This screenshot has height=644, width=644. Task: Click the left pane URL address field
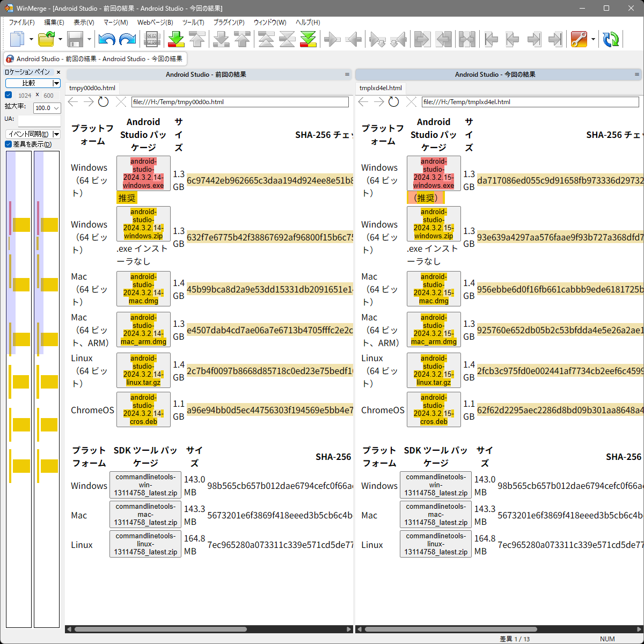[240, 102]
